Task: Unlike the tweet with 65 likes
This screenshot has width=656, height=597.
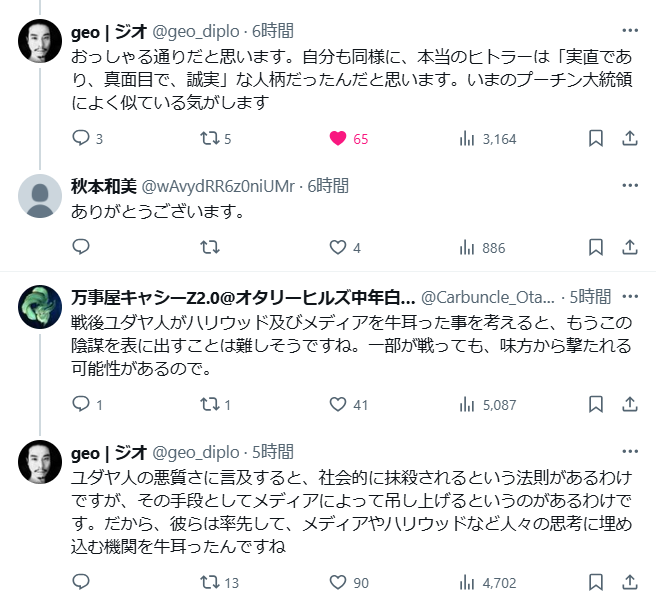Action: tap(338, 139)
